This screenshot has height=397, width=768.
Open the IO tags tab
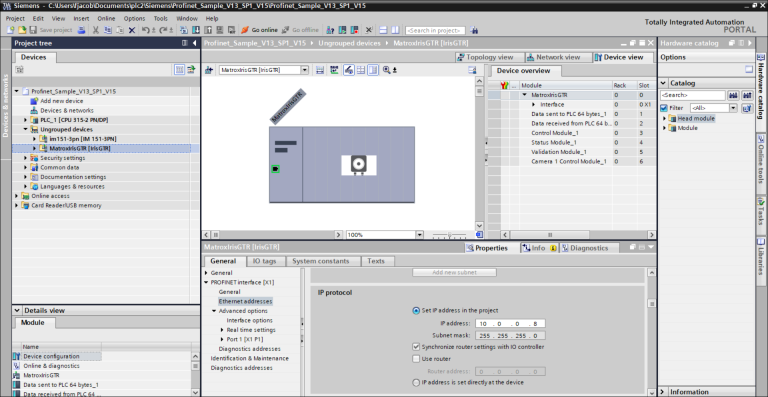(264, 261)
